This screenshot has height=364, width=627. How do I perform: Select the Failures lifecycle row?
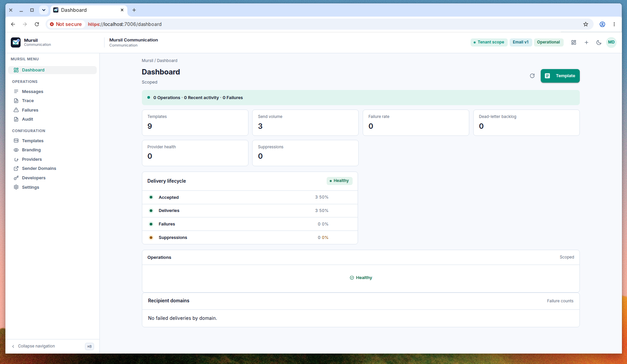coord(250,224)
